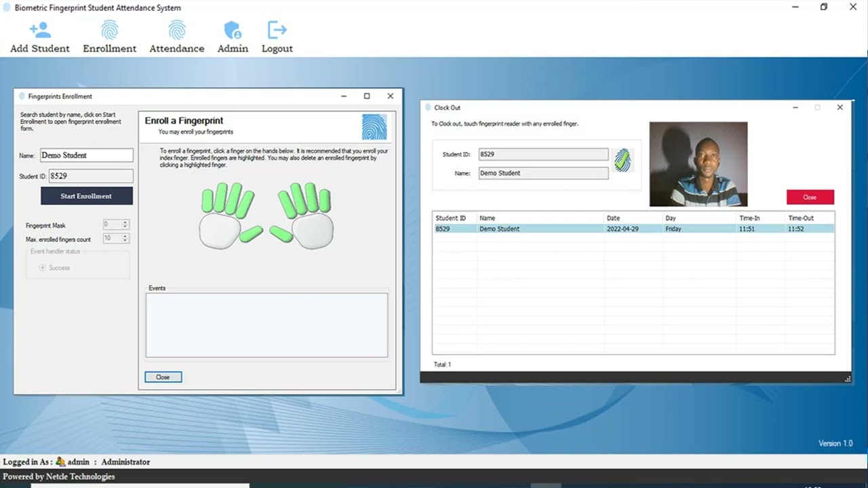This screenshot has height=488, width=868.
Task: Close the Fingerprints Enrollment window
Action: click(x=391, y=96)
